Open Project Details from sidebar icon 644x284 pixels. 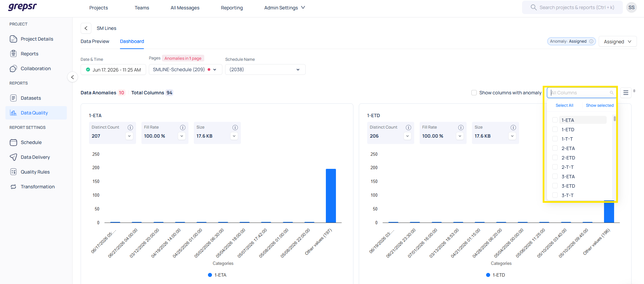pyautogui.click(x=13, y=39)
